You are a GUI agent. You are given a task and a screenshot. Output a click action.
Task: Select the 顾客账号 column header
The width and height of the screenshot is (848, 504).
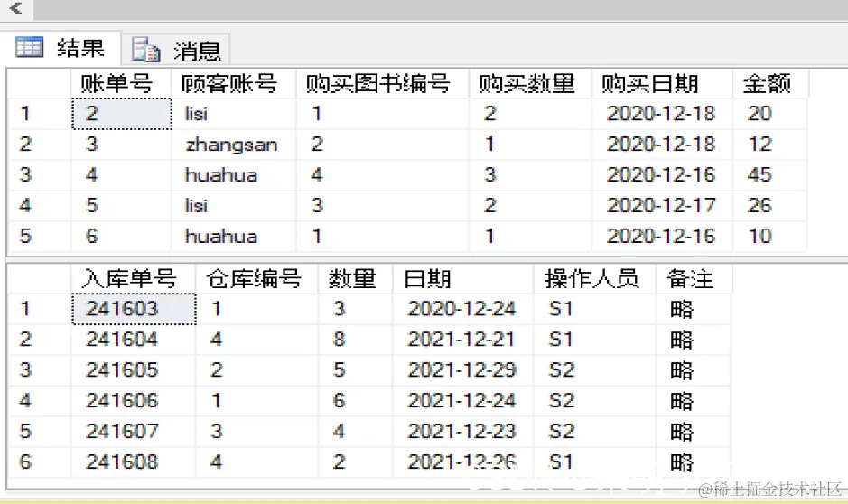234,84
